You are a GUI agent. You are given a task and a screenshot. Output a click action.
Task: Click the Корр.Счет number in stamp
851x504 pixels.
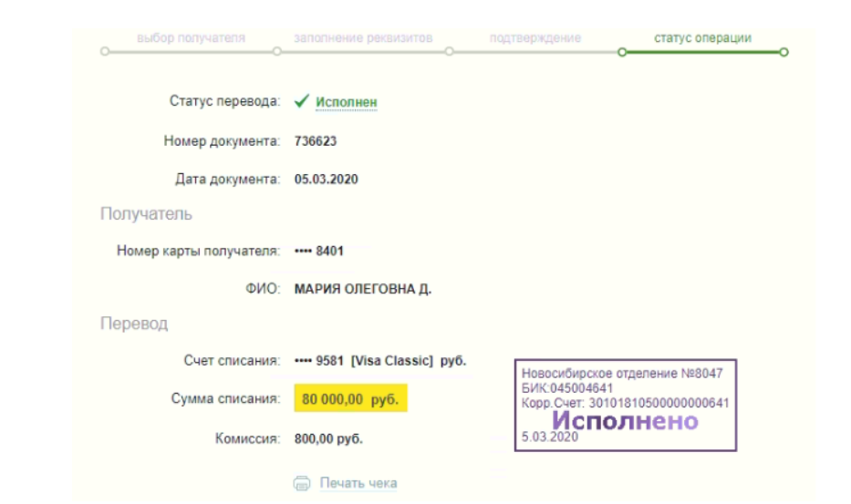[625, 403]
